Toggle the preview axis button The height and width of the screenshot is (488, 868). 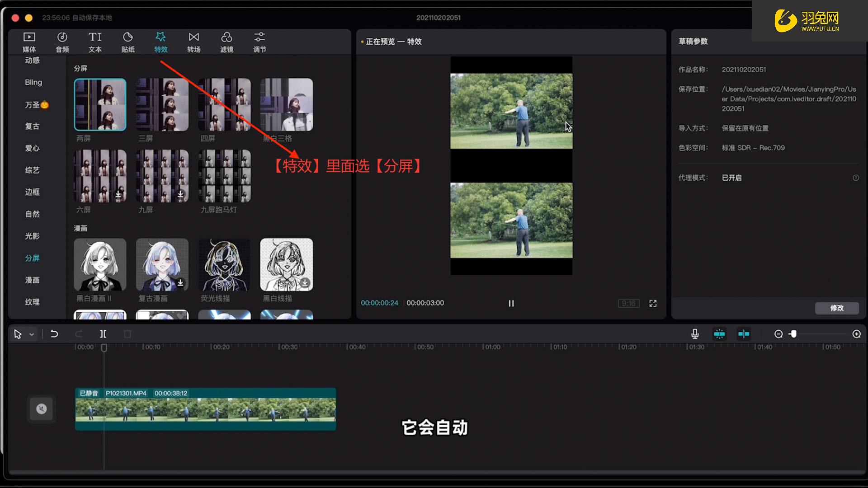click(744, 334)
